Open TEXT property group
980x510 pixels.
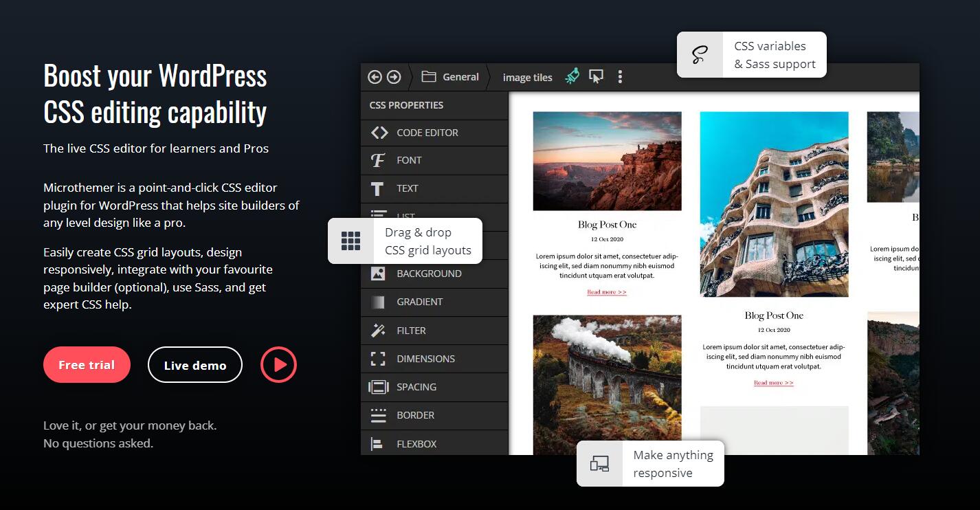pyautogui.click(x=434, y=188)
